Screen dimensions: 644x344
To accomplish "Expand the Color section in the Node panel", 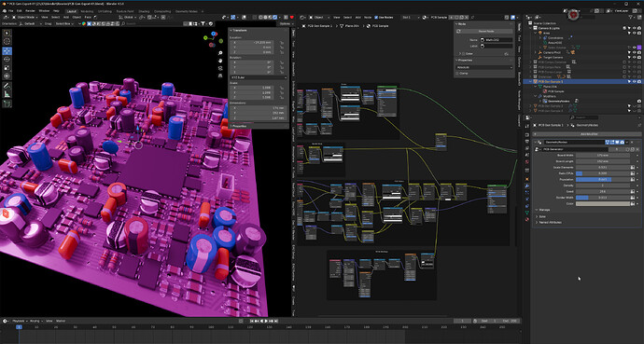I will coord(459,54).
